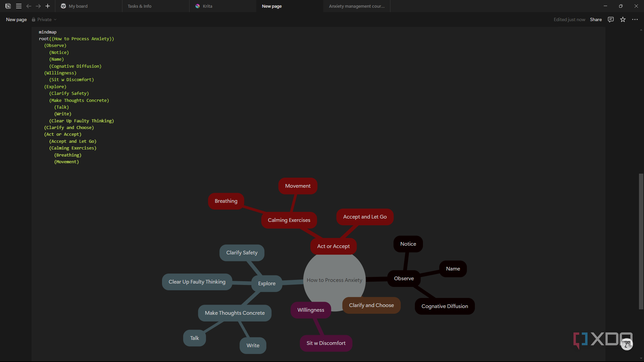The image size is (644, 362).
Task: Click the (Movement) code line
Action: pyautogui.click(x=66, y=162)
